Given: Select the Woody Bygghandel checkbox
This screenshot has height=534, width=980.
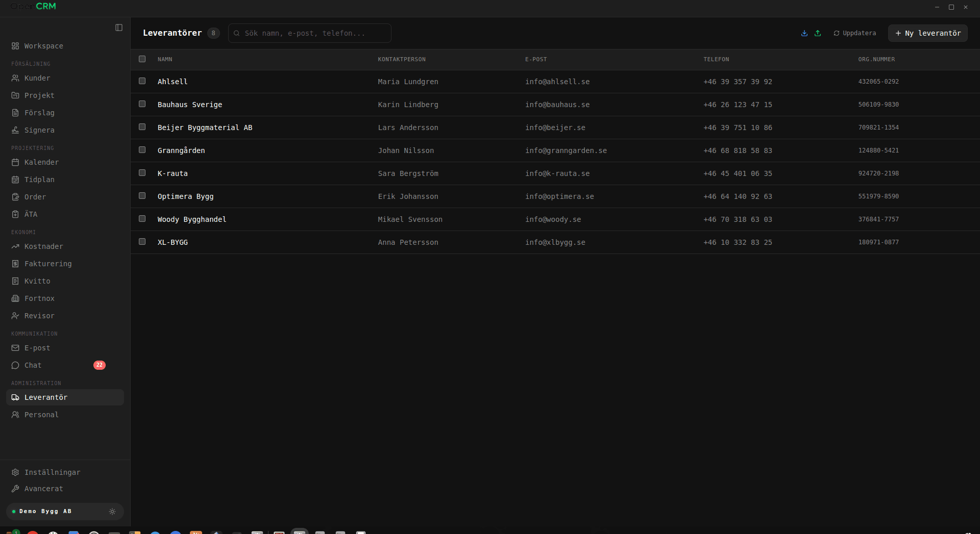Looking at the screenshot, I should pyautogui.click(x=142, y=219).
